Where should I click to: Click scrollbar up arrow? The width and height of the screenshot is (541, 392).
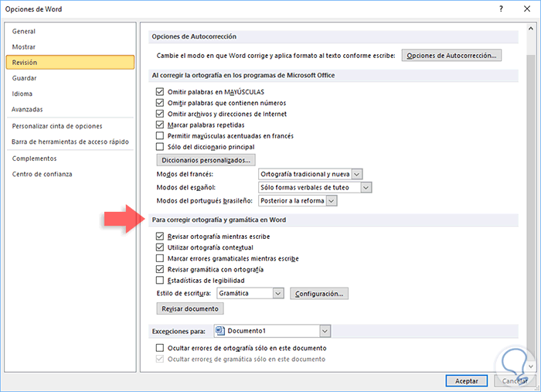point(531,29)
